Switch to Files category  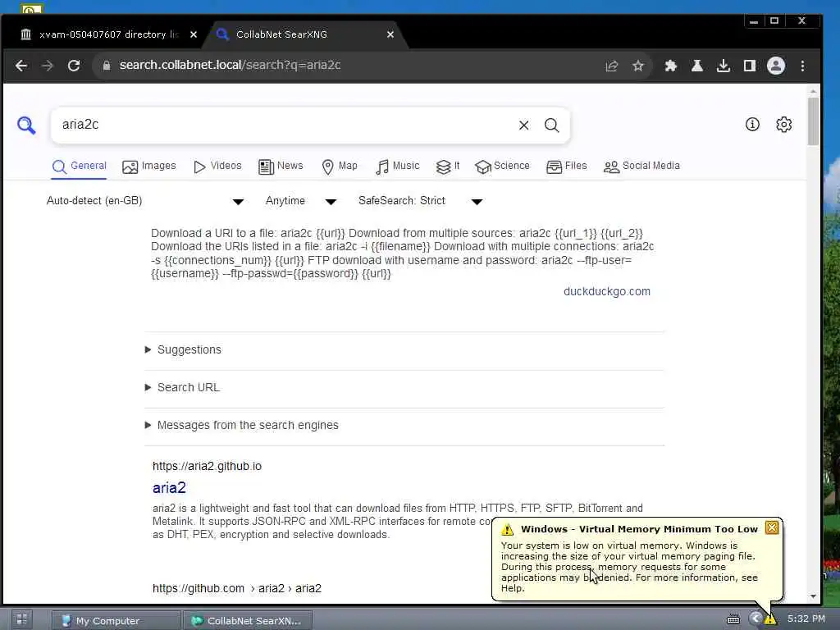coord(566,166)
